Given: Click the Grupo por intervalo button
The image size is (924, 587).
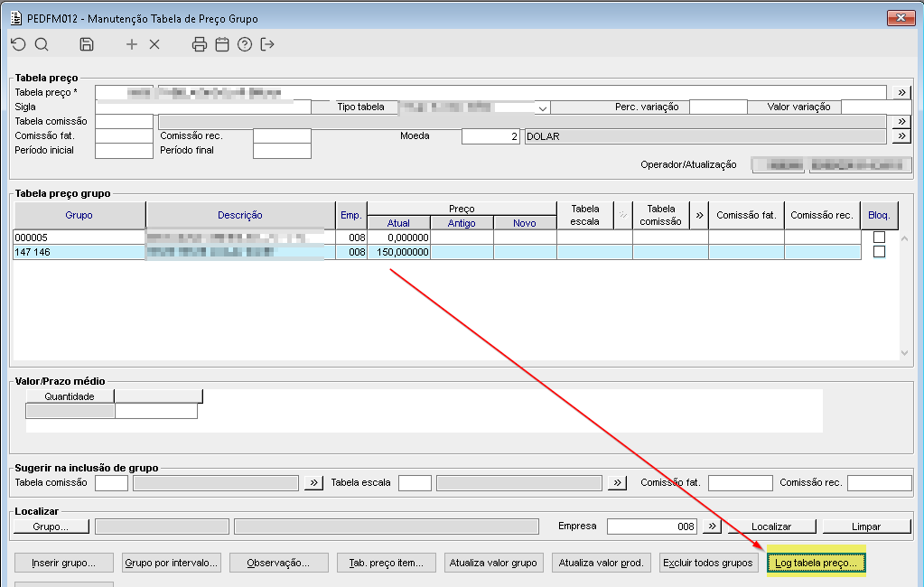Looking at the screenshot, I should 172,563.
